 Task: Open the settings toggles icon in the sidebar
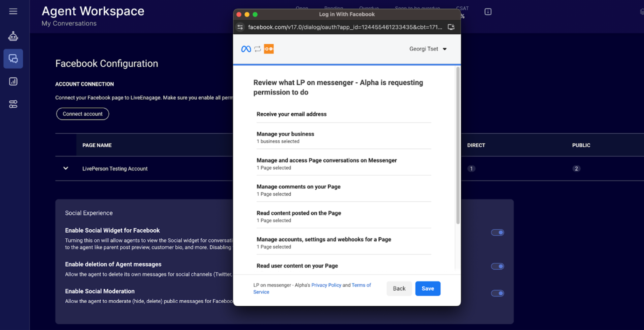point(13,104)
